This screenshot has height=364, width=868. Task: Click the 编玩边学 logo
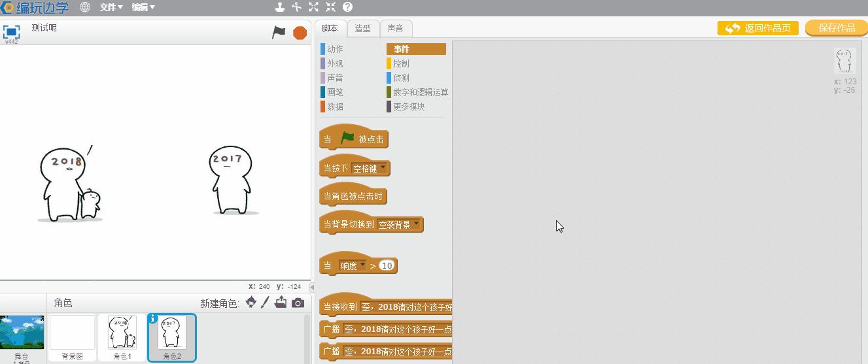(x=34, y=7)
